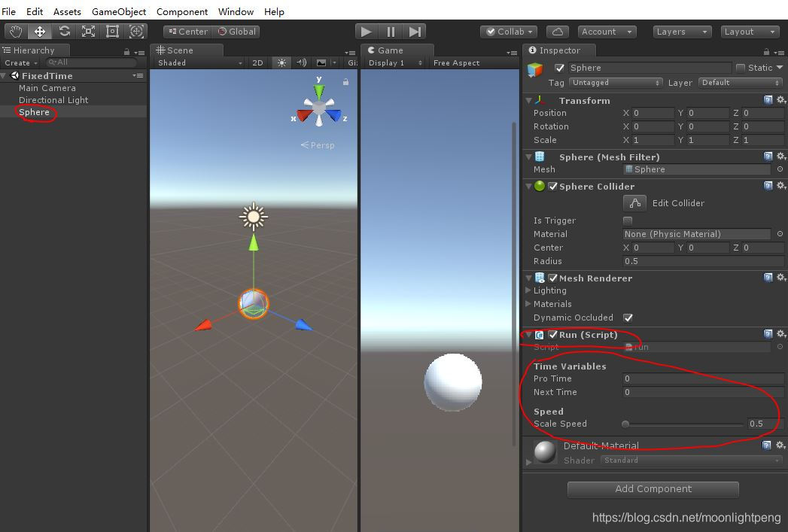Open the Collab dropdown
Viewport: 788px width, 532px height.
(509, 32)
